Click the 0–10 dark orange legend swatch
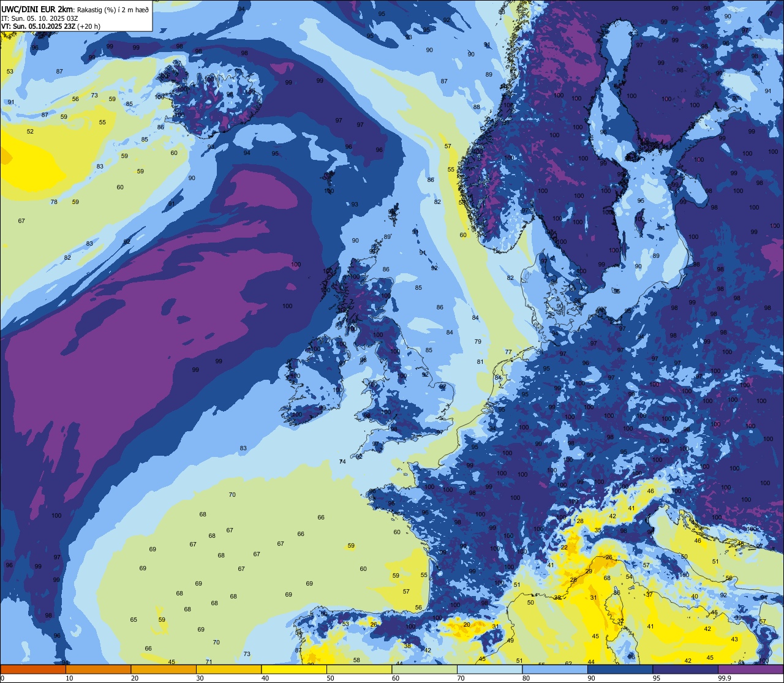The height and width of the screenshot is (683, 784). coord(33,669)
